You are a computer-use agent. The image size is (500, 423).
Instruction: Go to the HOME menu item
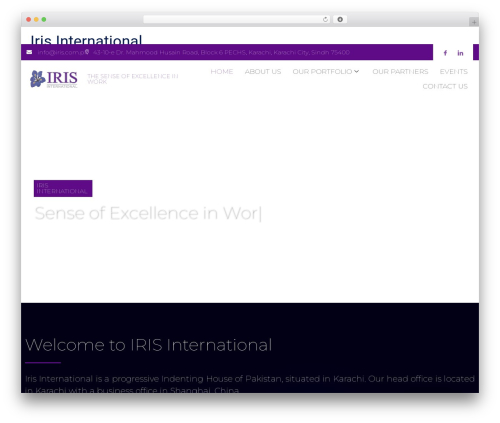[x=222, y=72]
